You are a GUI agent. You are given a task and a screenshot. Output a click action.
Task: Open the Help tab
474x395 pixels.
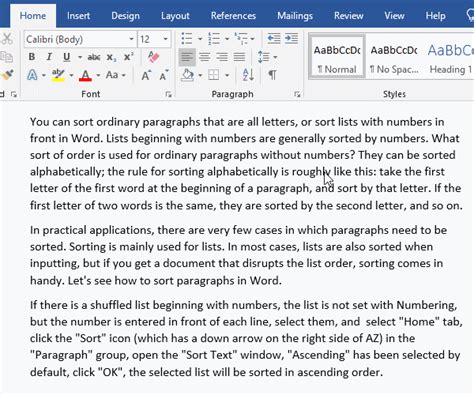(x=435, y=16)
